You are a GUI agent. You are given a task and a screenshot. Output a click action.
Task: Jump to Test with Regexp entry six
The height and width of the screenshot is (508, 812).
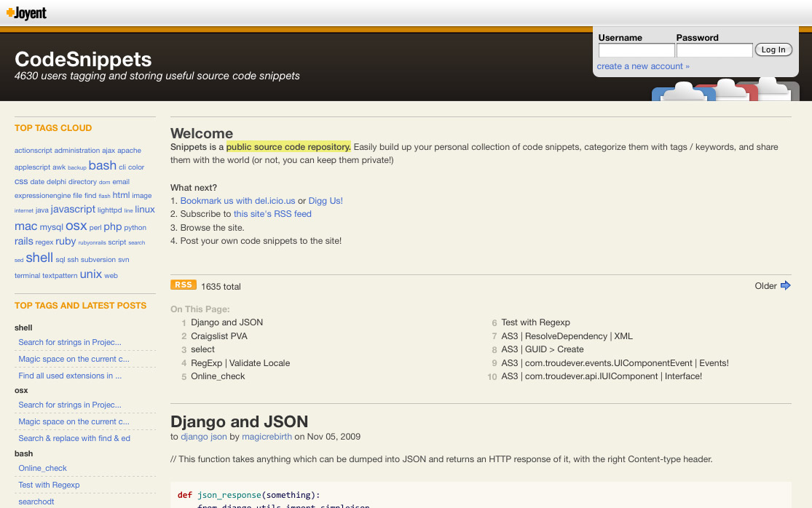point(535,322)
